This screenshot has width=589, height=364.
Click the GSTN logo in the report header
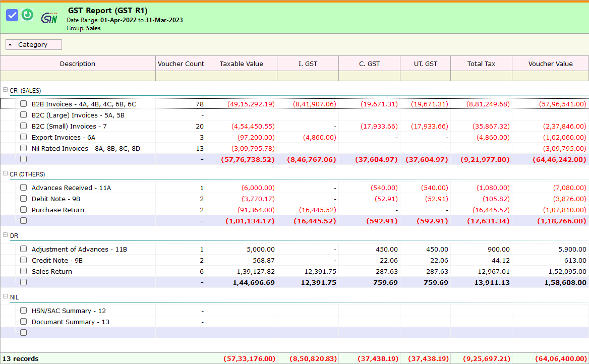pyautogui.click(x=48, y=17)
